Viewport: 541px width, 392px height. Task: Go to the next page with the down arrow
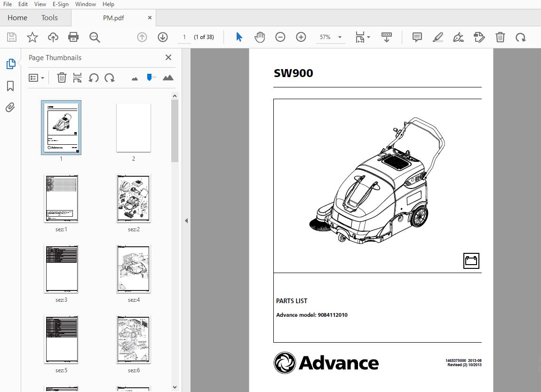pos(162,37)
